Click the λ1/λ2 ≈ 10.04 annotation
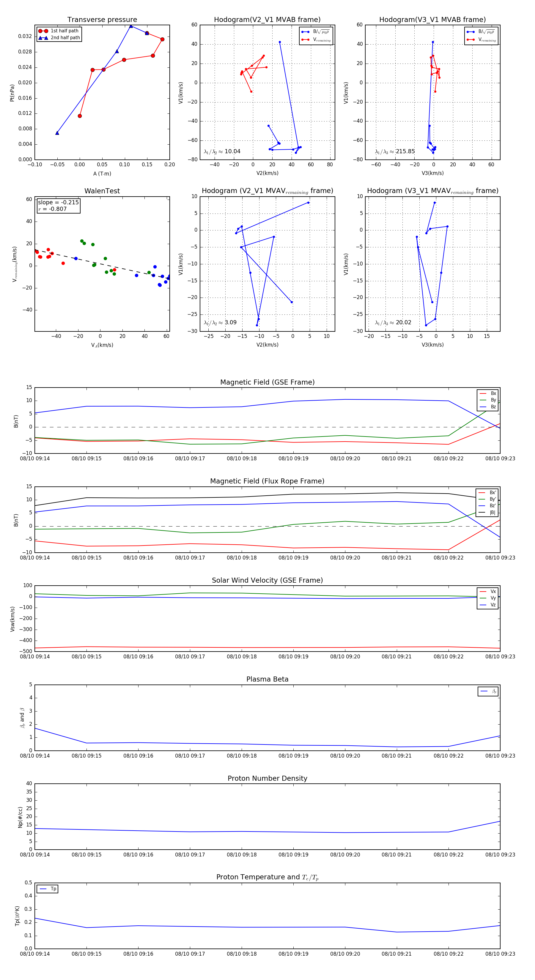This screenshot has width=535, height=980. tap(222, 151)
